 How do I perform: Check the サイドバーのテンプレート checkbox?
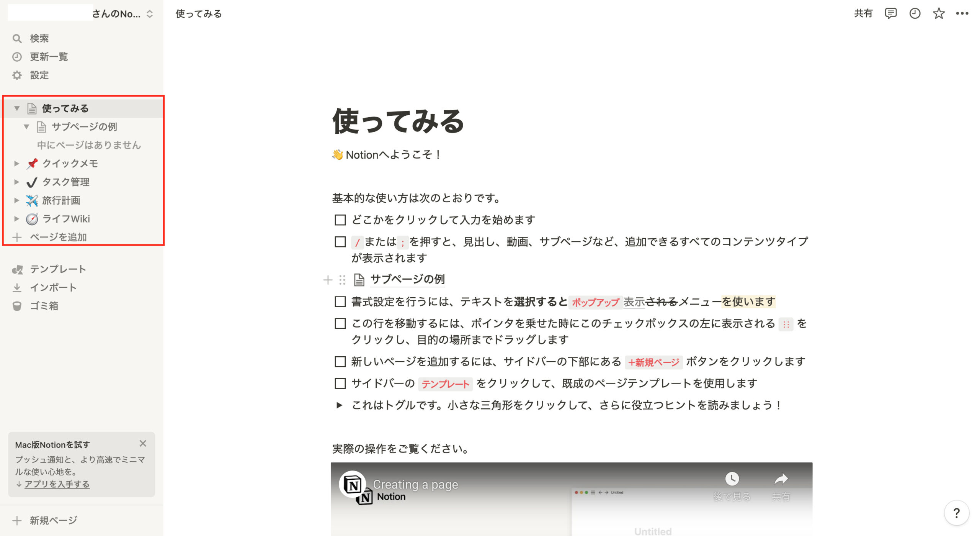340,384
